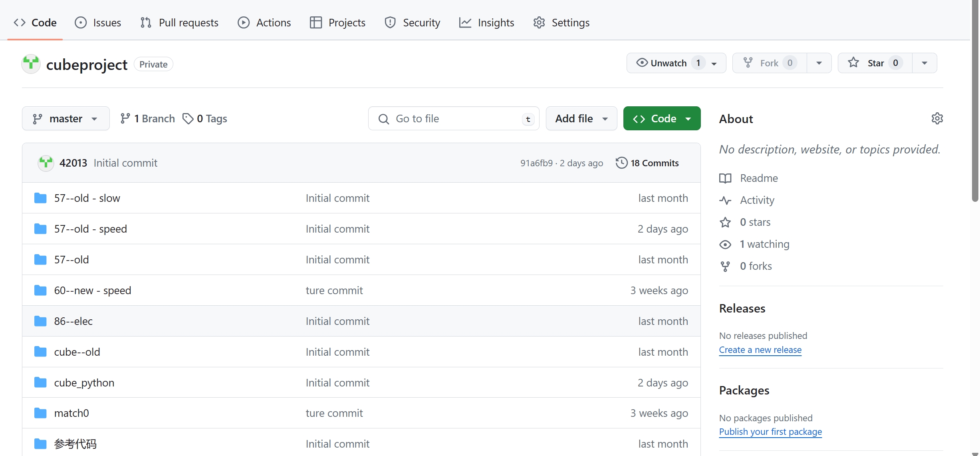
Task: Expand the master branch dropdown
Action: (66, 119)
